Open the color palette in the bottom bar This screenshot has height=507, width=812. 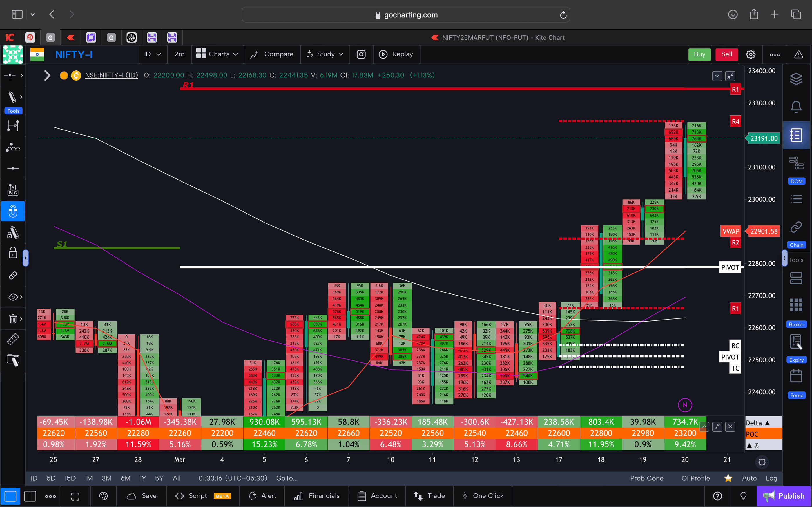tap(103, 496)
